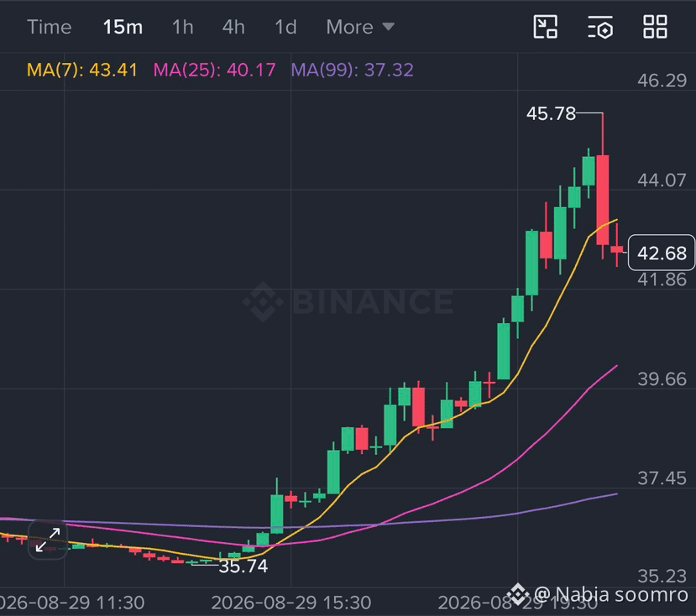The image size is (696, 616).
Task: Expand chart to fullscreen with arrows icon
Action: [48, 540]
